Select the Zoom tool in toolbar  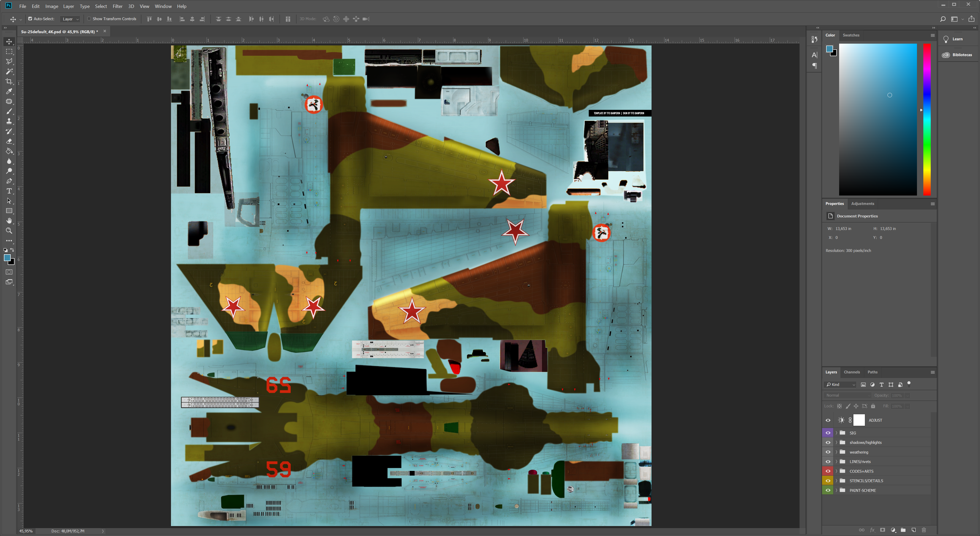click(x=9, y=231)
